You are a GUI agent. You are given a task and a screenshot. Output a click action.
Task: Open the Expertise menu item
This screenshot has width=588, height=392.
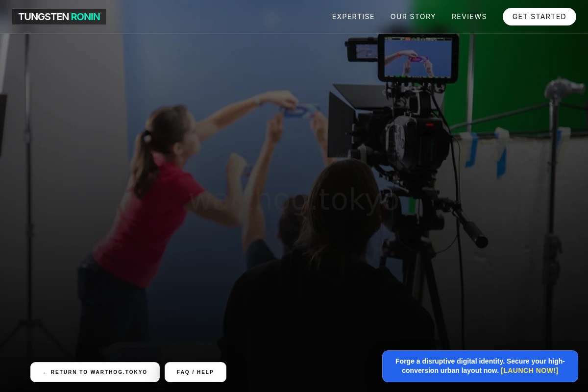[353, 17]
